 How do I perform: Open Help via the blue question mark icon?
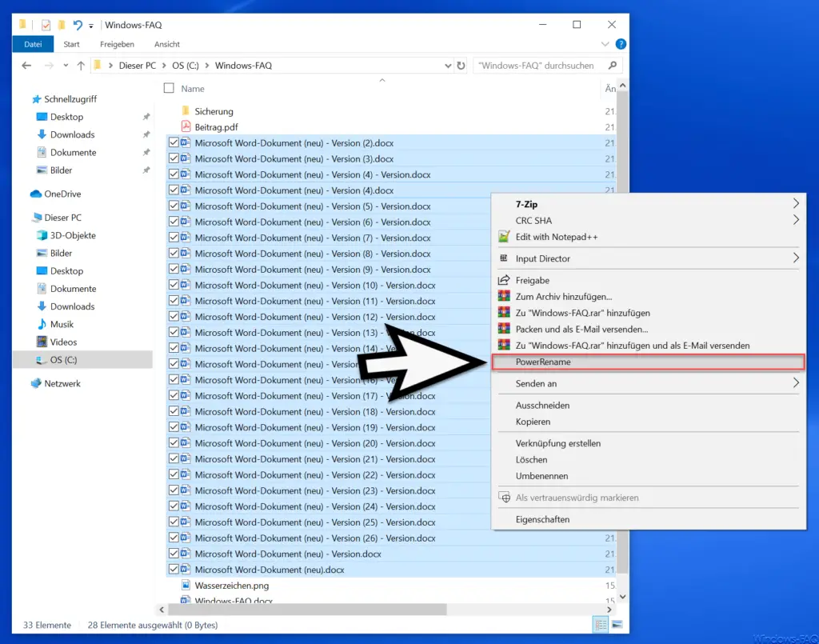[x=621, y=44]
